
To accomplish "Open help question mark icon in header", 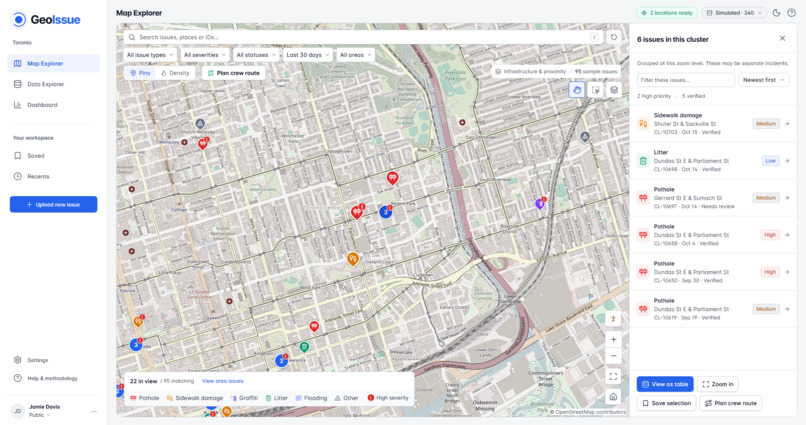I will click(792, 13).
